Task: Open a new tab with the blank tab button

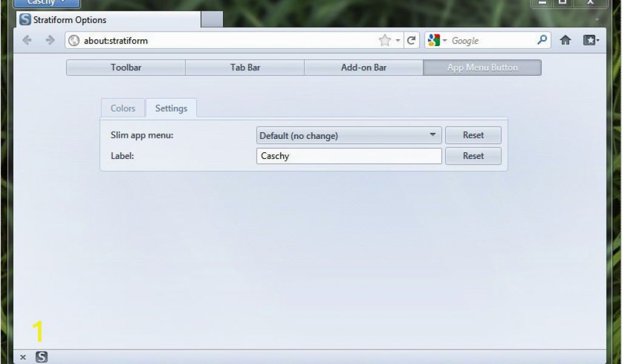Action: (x=212, y=19)
